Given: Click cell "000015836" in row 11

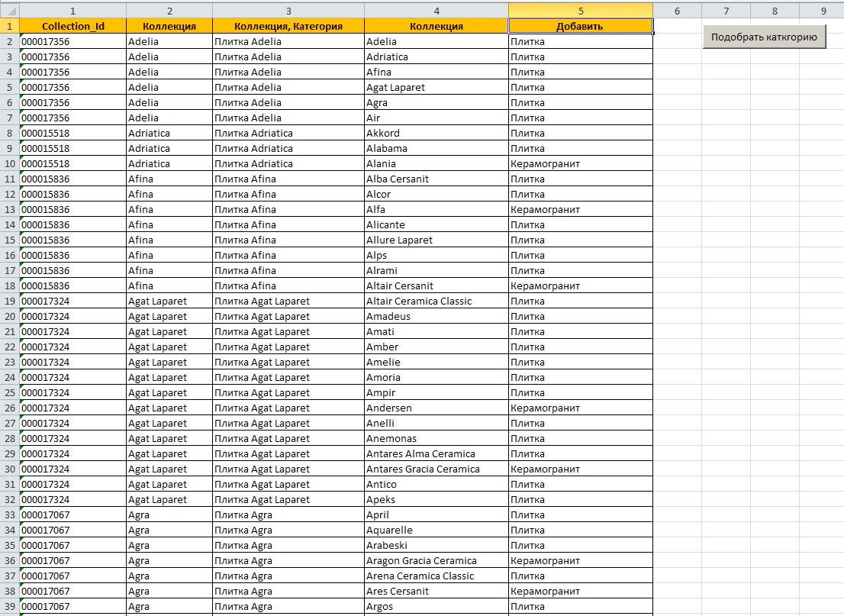Looking at the screenshot, I should [x=72, y=179].
